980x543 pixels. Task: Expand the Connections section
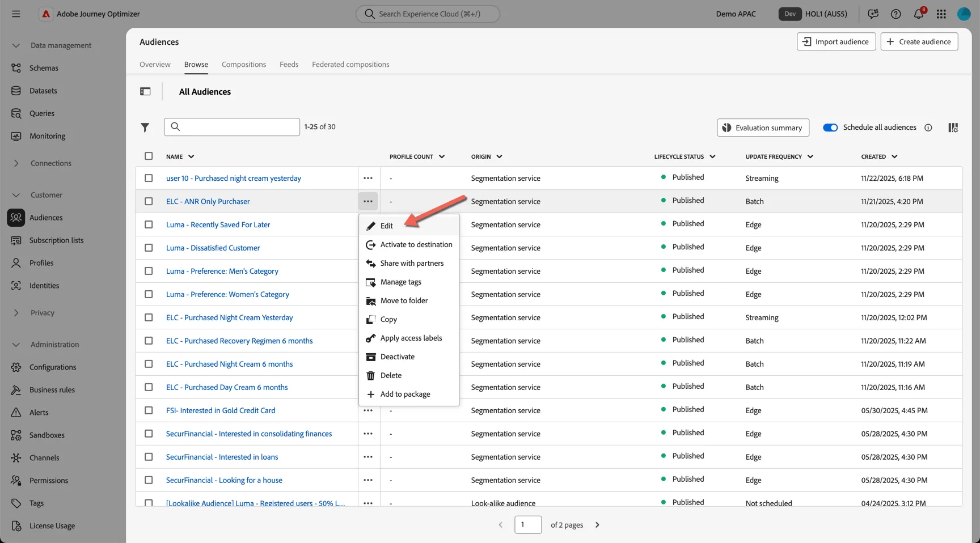pos(16,163)
